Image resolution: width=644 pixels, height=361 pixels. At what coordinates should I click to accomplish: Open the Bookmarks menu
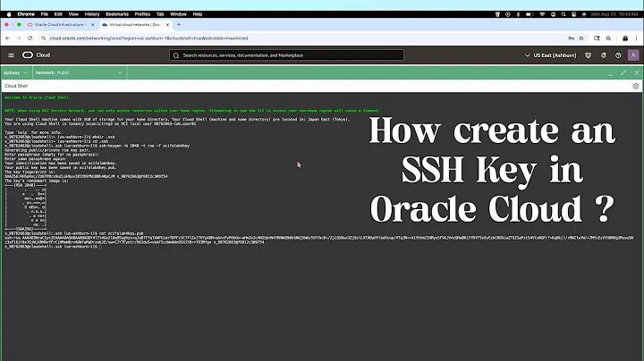point(117,14)
